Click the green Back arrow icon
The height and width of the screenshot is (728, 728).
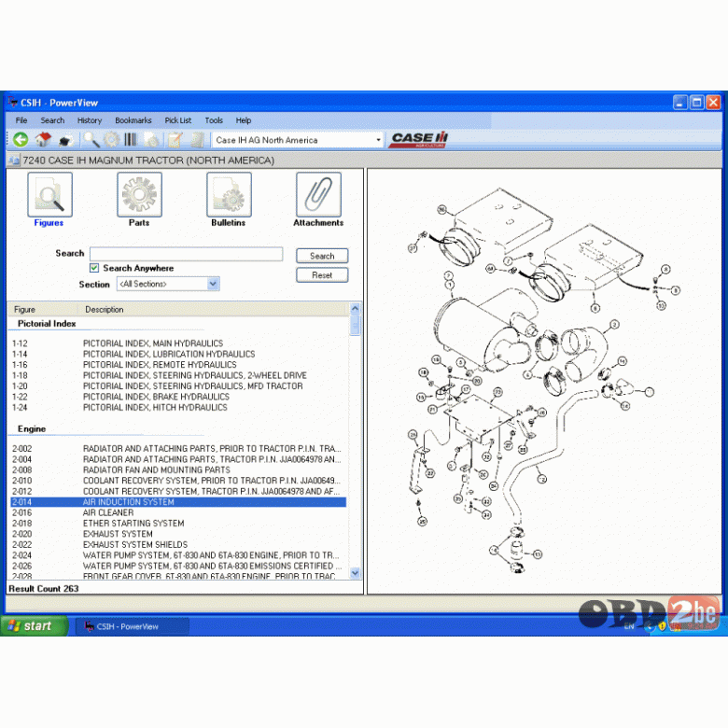coord(21,139)
